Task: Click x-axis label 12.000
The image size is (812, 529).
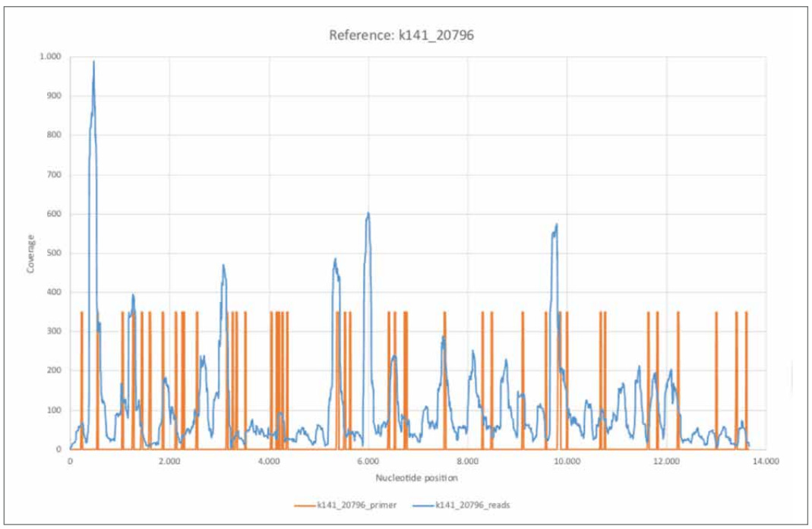Action: [x=666, y=461]
